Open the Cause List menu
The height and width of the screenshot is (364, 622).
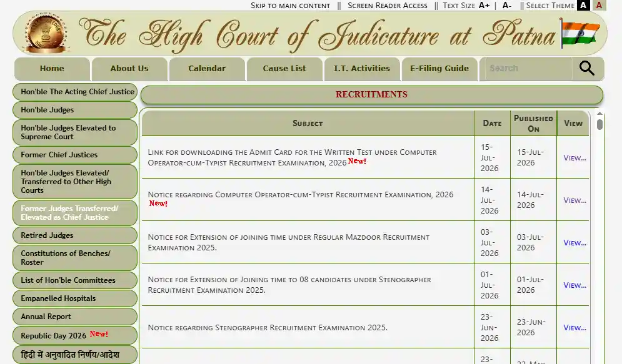tap(284, 69)
